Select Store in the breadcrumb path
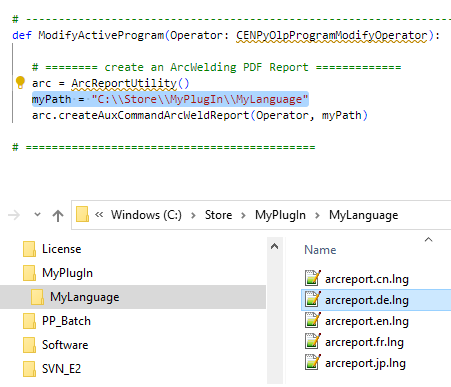The image size is (451, 387). (218, 215)
